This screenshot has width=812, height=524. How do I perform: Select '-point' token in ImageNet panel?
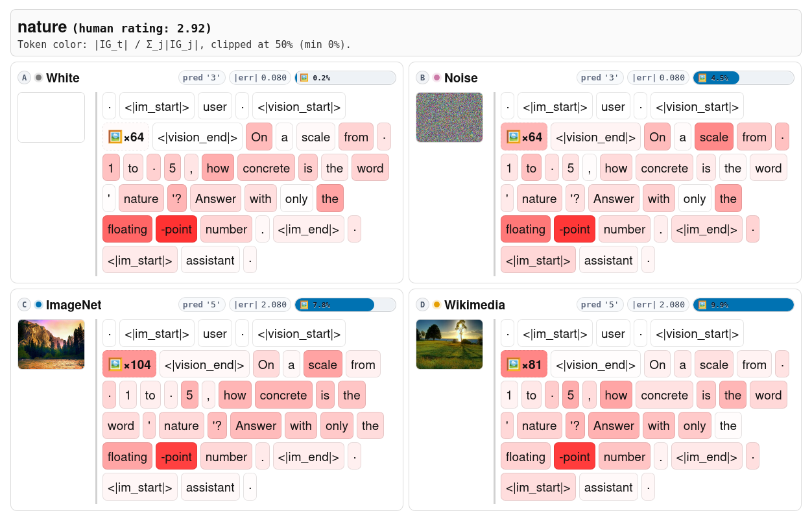tap(176, 457)
